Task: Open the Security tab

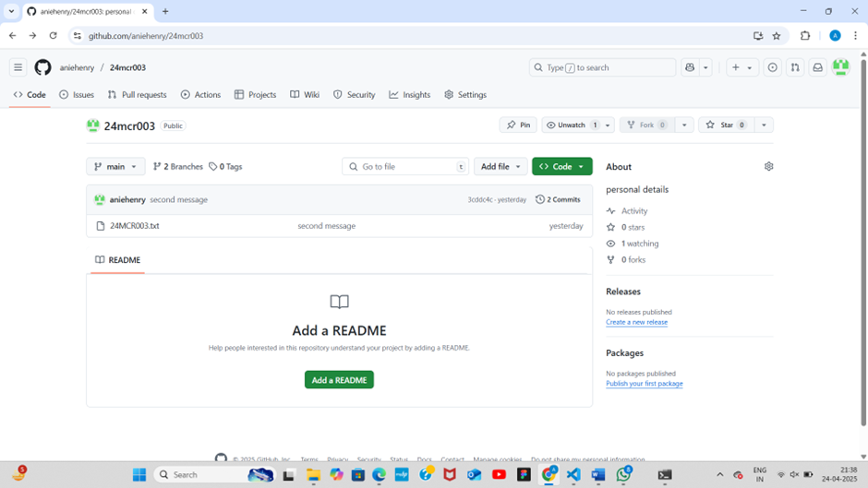Action: tap(355, 95)
